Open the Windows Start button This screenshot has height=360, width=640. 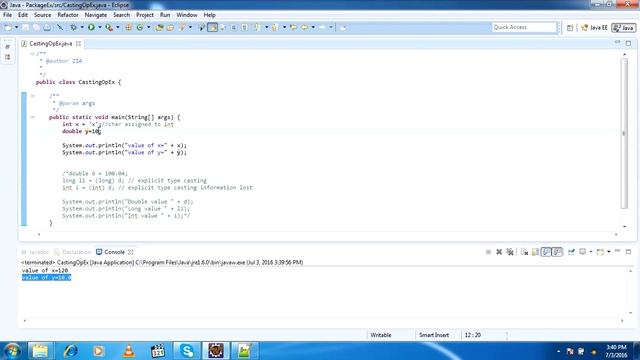[12, 351]
